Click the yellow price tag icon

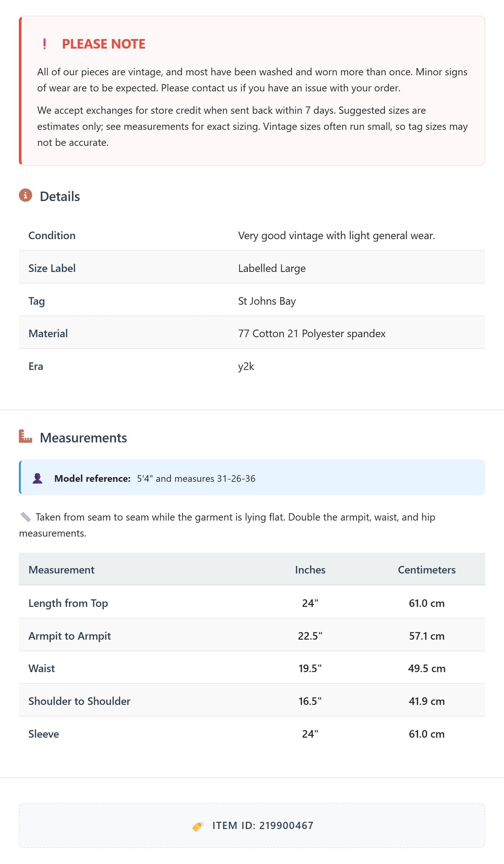click(198, 826)
